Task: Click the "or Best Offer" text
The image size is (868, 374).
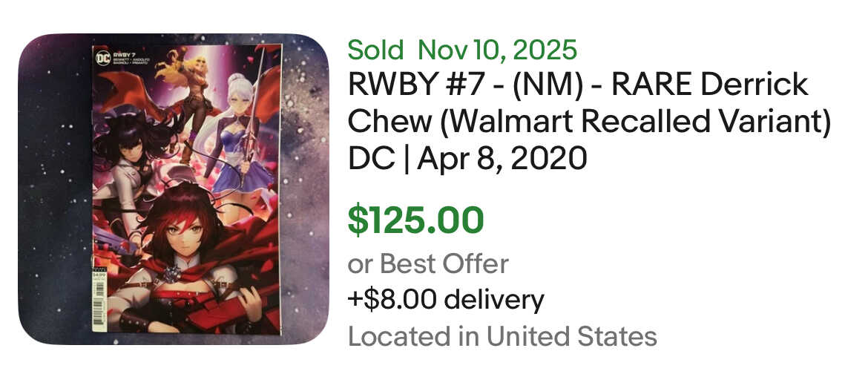Action: tap(428, 263)
